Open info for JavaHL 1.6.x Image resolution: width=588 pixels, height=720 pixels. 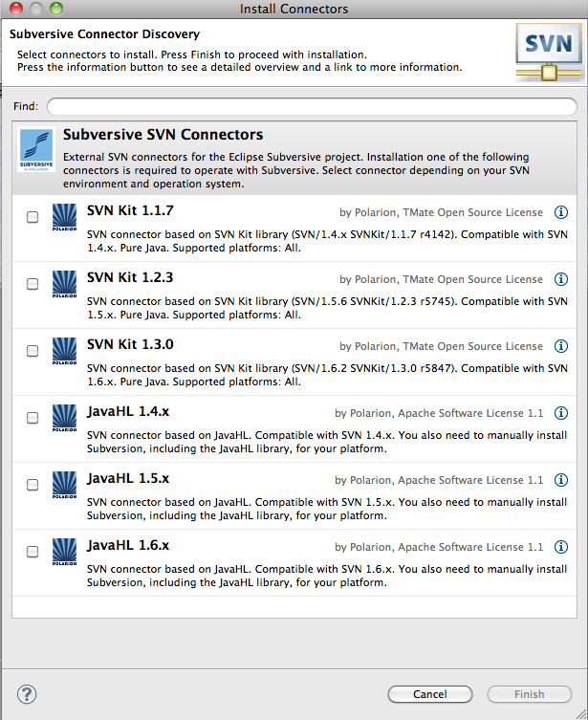561,547
